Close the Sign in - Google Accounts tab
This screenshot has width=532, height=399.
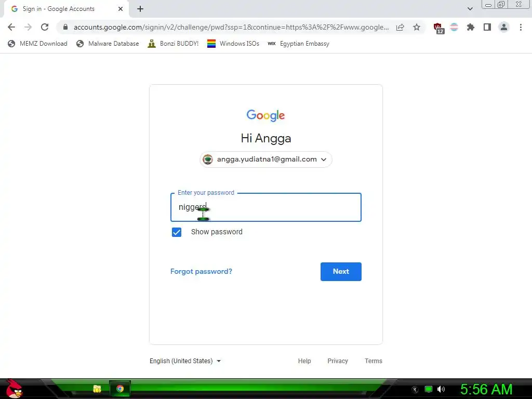[x=121, y=9]
